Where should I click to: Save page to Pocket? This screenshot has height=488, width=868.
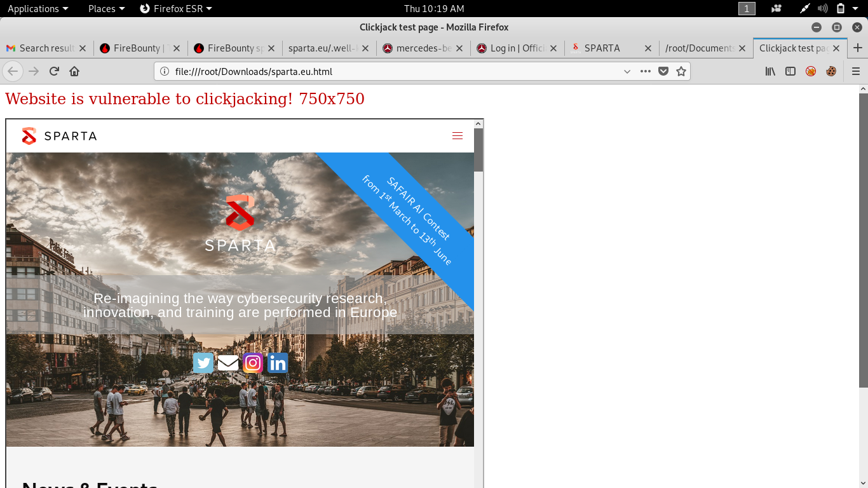[x=663, y=71]
